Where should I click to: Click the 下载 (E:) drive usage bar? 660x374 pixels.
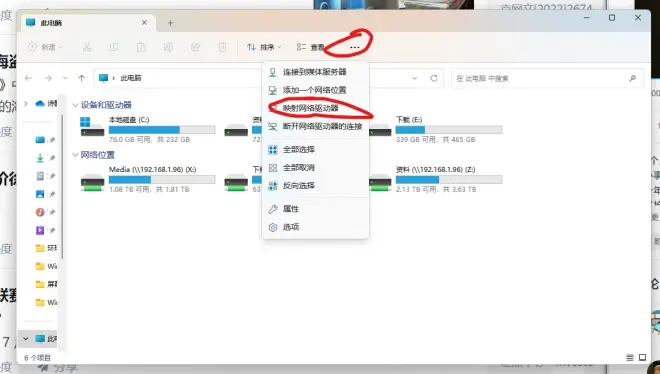[x=449, y=130]
